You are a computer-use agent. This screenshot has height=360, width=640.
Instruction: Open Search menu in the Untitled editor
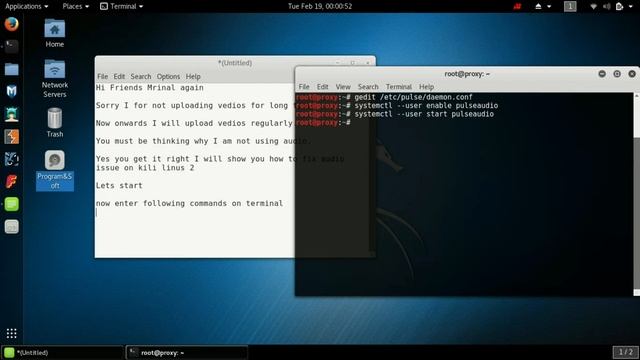[x=141, y=76]
